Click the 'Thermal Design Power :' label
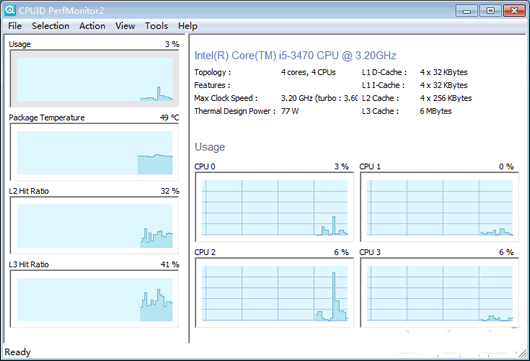 pos(235,111)
